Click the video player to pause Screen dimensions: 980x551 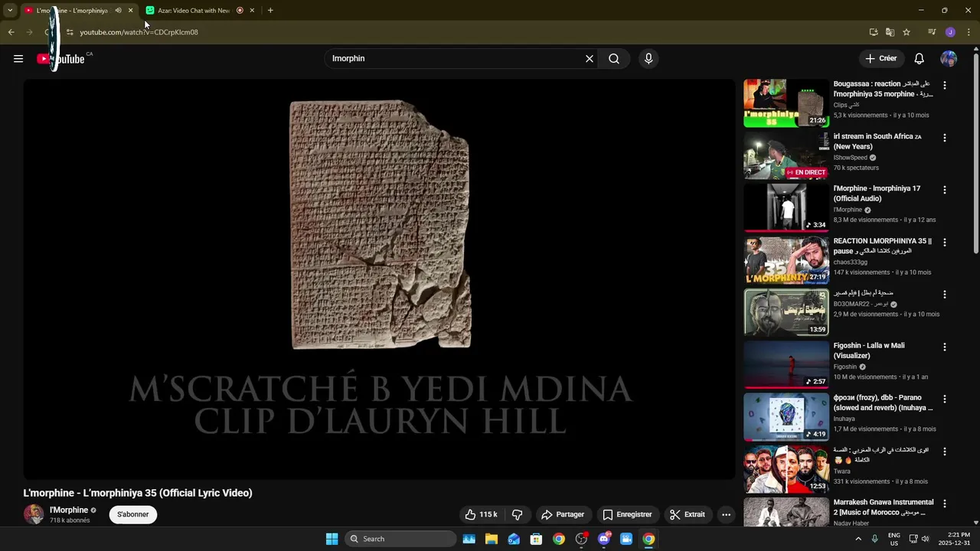click(379, 279)
